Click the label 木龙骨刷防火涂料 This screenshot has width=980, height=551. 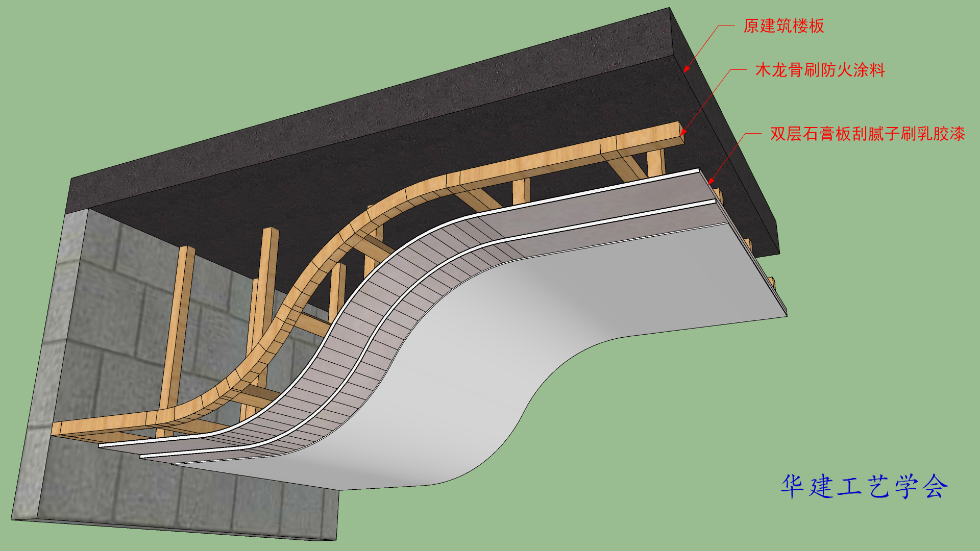[x=820, y=70]
